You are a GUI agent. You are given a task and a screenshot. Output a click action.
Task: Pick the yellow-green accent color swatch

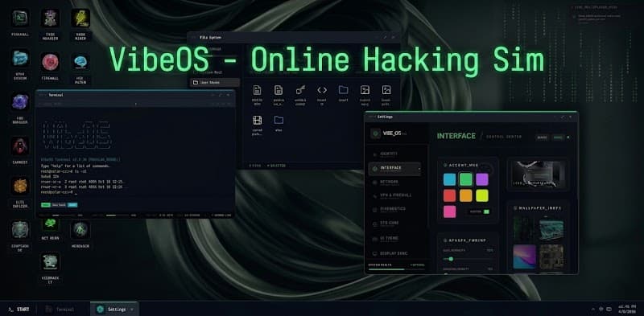pos(481,195)
